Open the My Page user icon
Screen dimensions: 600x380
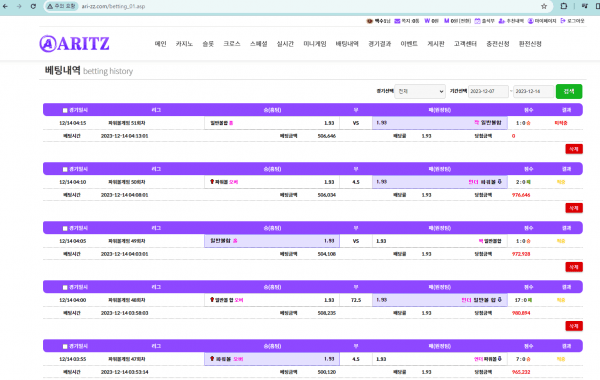coord(530,21)
